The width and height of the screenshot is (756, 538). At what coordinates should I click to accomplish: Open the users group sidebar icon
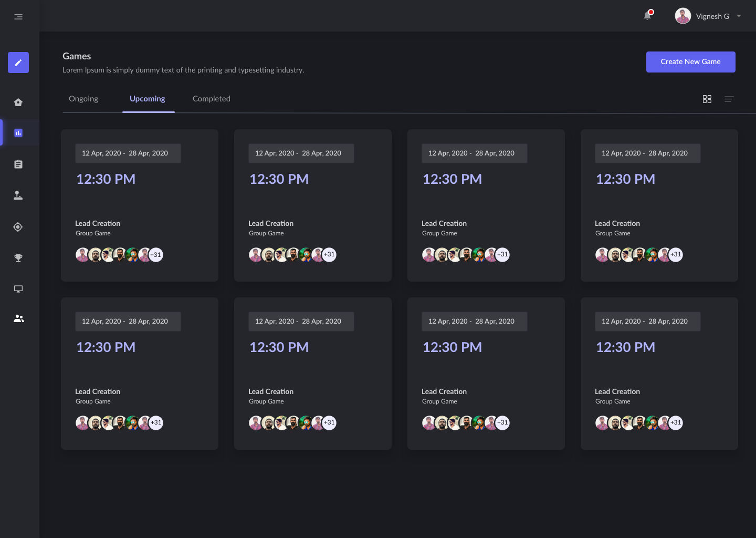(x=19, y=318)
